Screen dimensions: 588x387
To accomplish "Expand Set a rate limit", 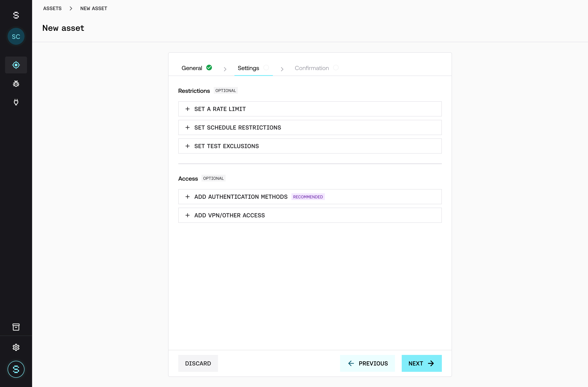I will click(310, 109).
